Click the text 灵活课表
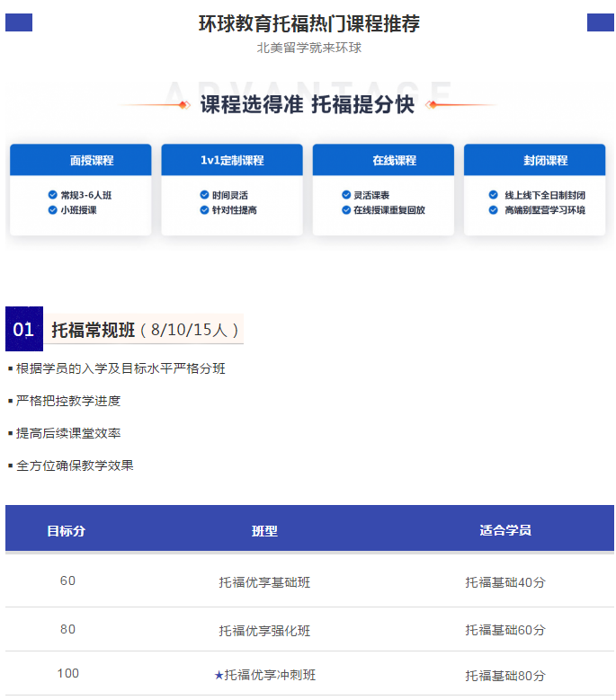The height and width of the screenshot is (700, 616). pos(371,195)
